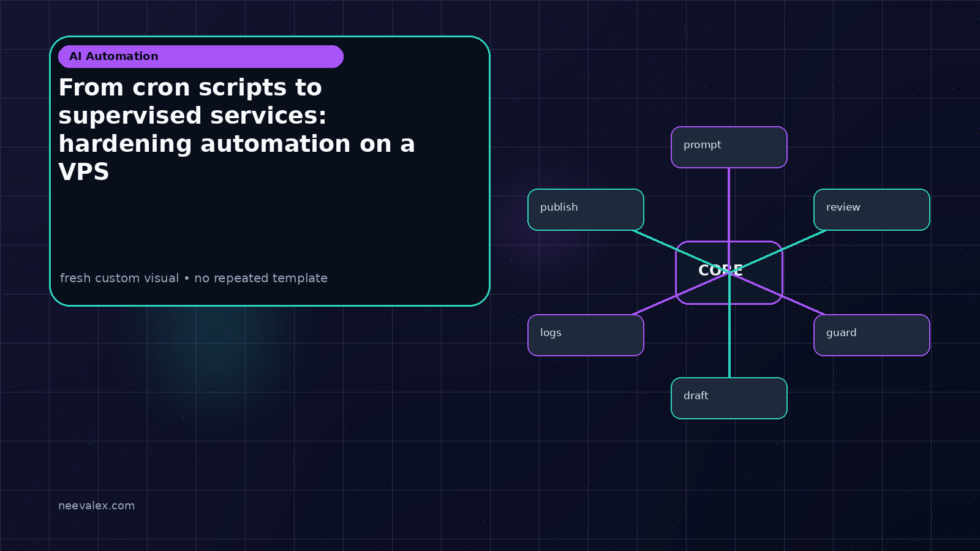Click the AI Automation purple tag
The height and width of the screenshot is (551, 980).
(201, 56)
